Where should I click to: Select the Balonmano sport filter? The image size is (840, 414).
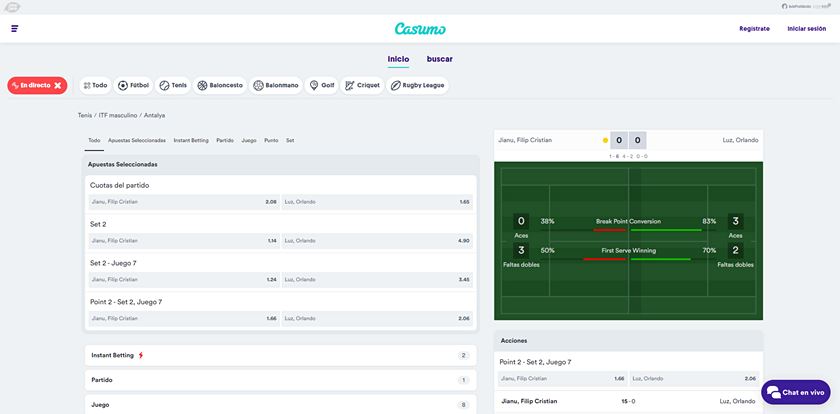coord(275,85)
